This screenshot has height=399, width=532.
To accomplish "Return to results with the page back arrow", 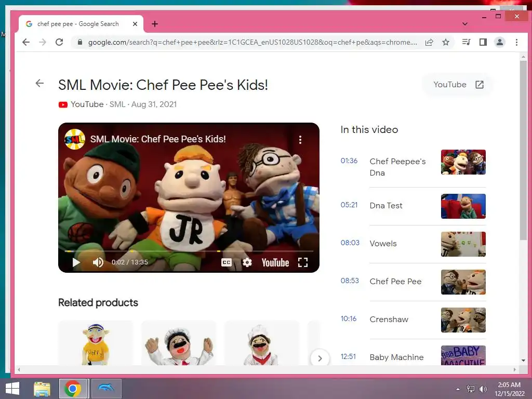I will (39, 83).
